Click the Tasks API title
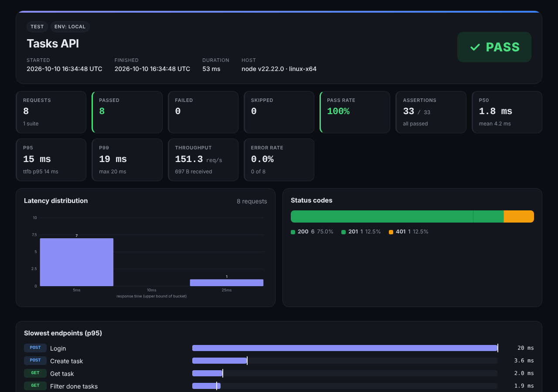558x392 pixels. pos(53,44)
